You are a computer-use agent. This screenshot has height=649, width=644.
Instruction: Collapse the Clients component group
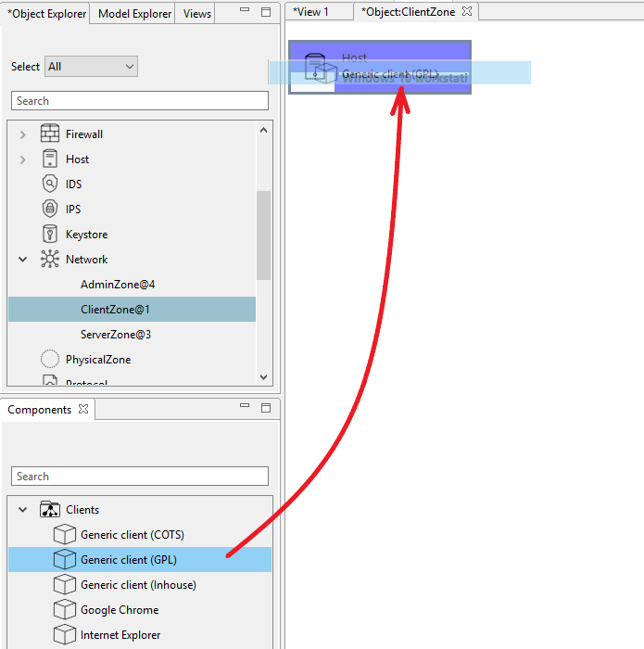[23, 510]
